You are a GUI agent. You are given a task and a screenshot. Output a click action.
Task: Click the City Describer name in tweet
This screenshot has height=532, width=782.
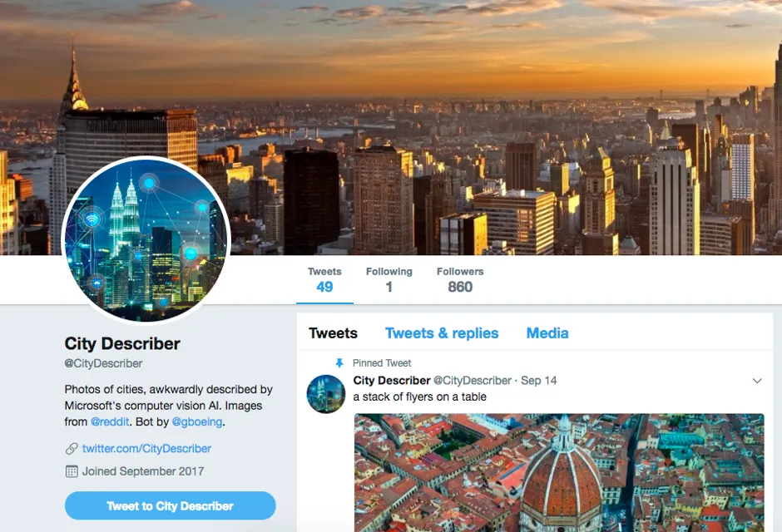click(392, 381)
